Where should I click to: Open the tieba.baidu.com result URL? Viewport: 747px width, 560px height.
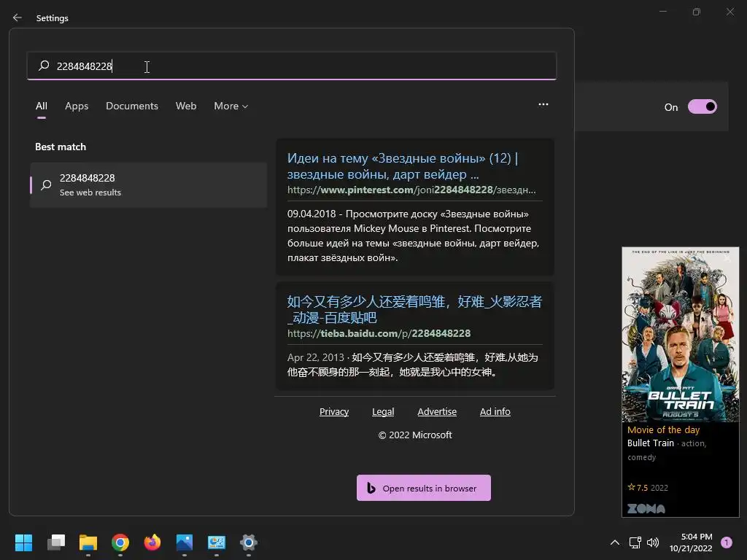tap(379, 333)
